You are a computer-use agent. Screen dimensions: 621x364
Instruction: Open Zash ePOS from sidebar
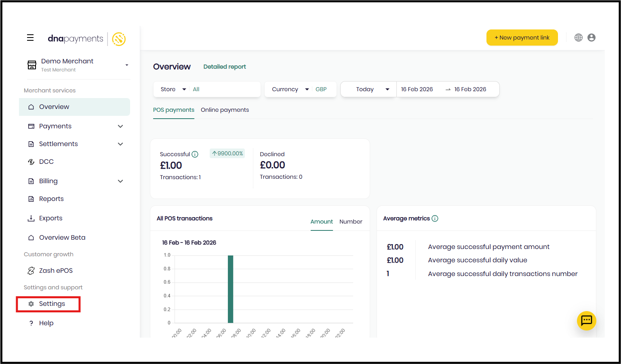(56, 270)
